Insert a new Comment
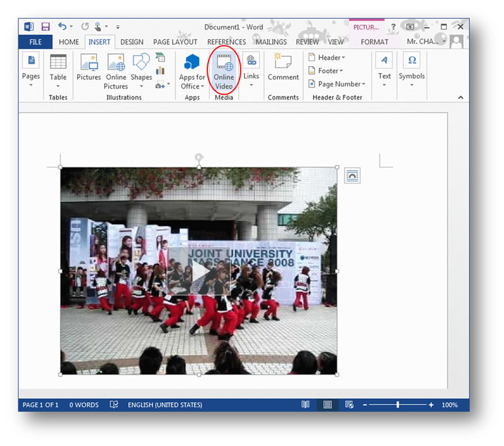 [283, 68]
